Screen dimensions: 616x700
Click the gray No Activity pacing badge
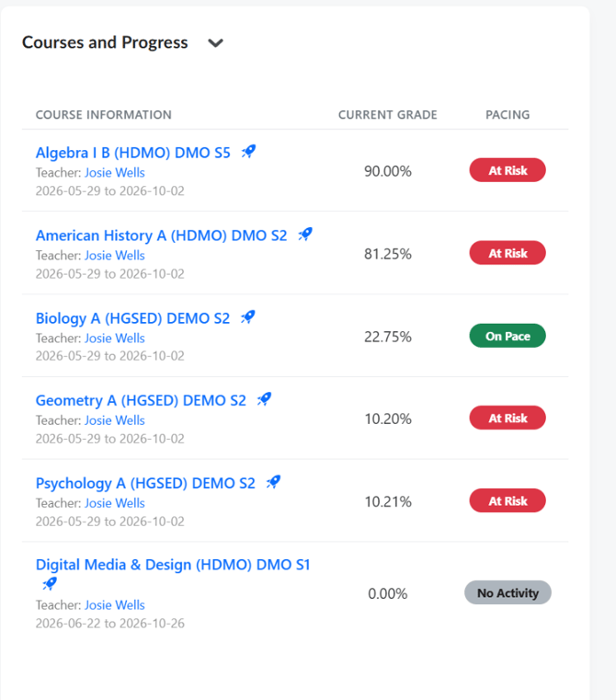point(508,592)
